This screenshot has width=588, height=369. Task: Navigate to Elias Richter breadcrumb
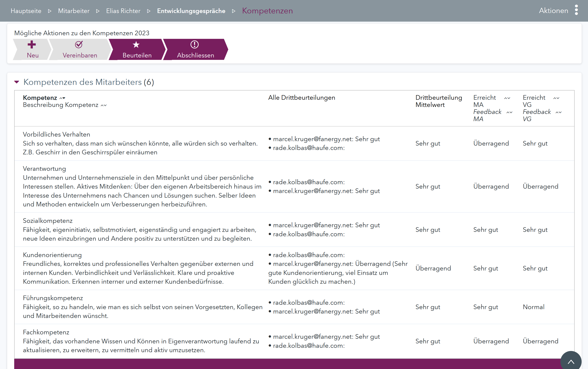[x=123, y=11]
